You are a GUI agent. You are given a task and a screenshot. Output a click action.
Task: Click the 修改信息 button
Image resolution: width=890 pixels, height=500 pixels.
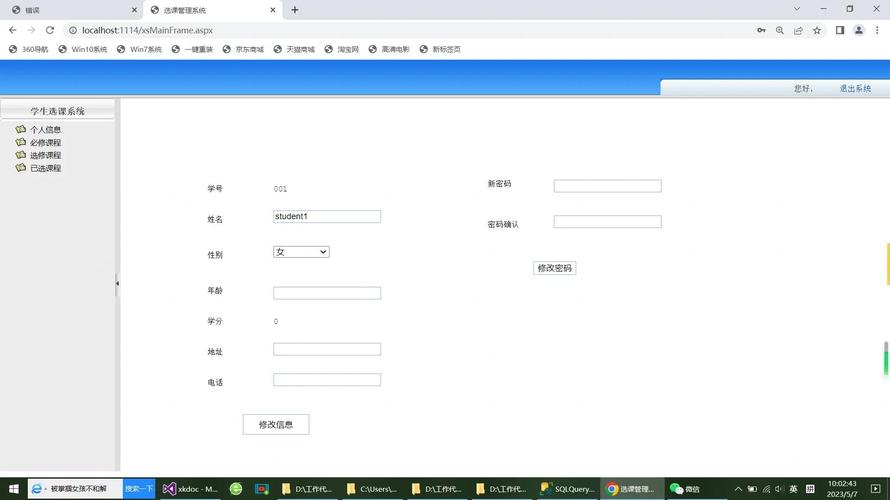pos(276,425)
